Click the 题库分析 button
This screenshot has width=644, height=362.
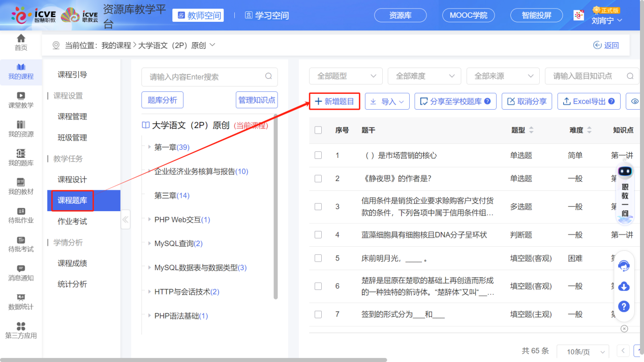point(162,100)
